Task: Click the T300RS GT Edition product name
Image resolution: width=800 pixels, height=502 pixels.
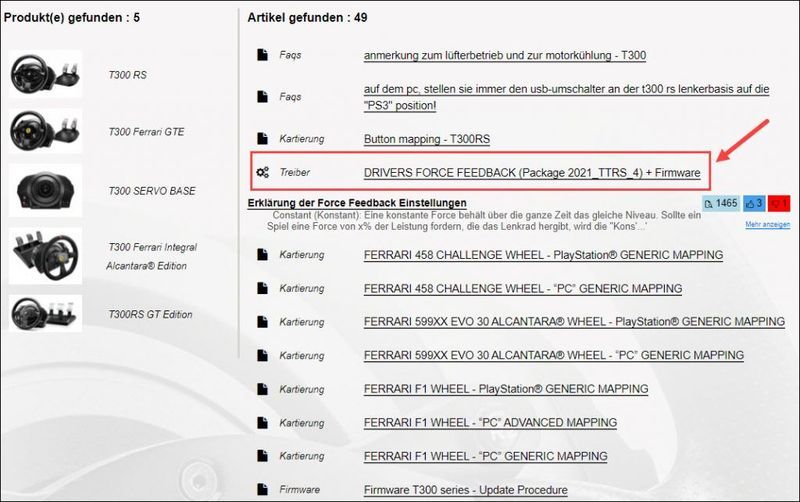Action: (150, 314)
